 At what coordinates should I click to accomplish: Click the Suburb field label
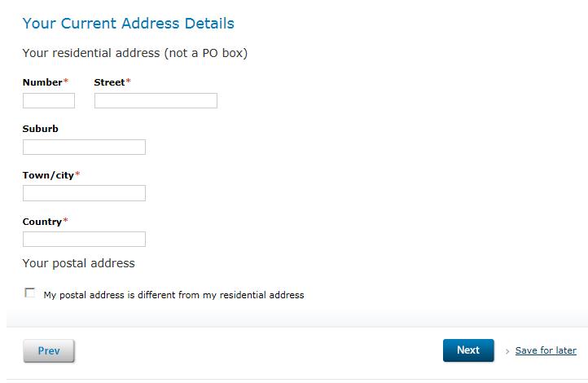point(41,129)
